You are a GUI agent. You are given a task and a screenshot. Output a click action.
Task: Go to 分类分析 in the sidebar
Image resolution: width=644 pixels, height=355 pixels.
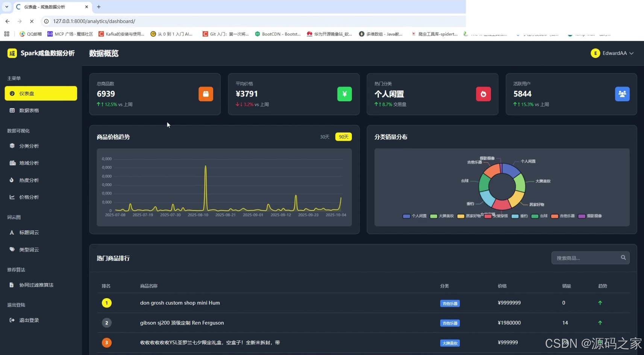pos(41,146)
